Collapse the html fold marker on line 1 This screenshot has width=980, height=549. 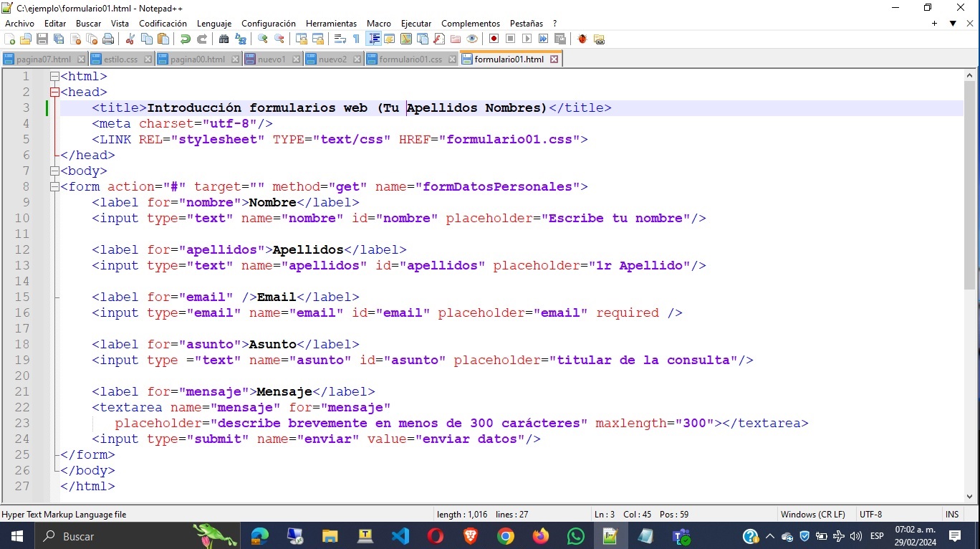[54, 77]
